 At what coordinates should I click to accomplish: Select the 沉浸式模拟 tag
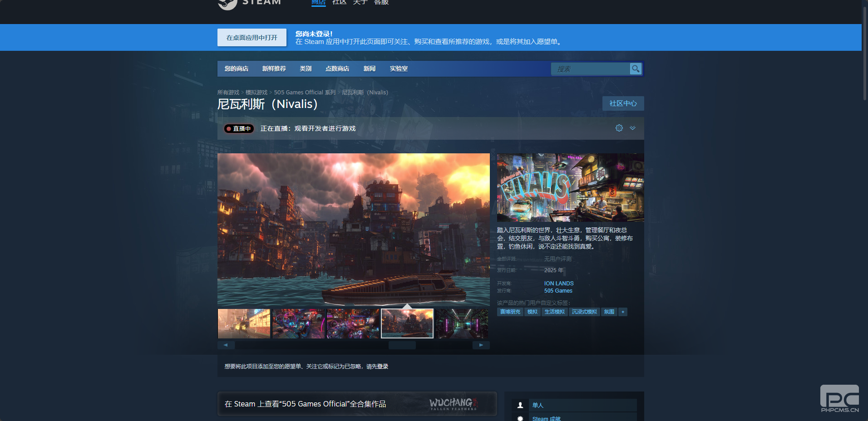(585, 312)
